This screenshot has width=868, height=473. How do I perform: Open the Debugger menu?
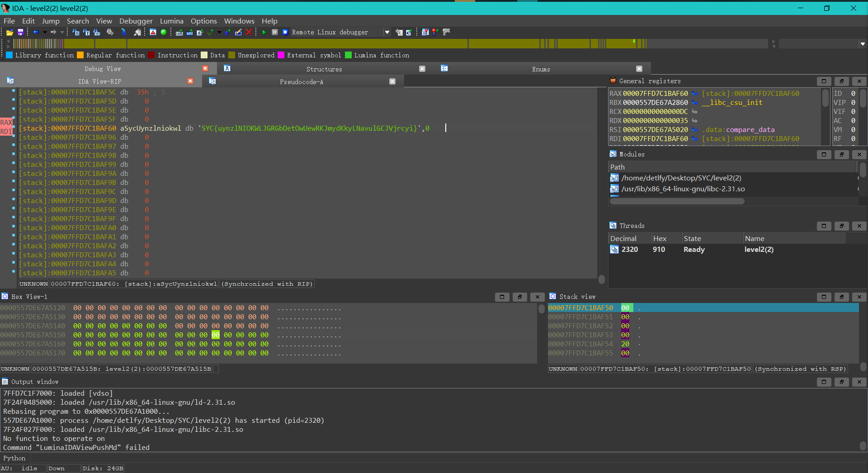(136, 21)
